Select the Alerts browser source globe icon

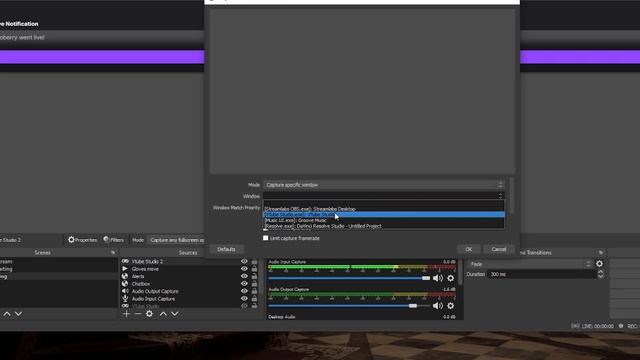point(125,276)
